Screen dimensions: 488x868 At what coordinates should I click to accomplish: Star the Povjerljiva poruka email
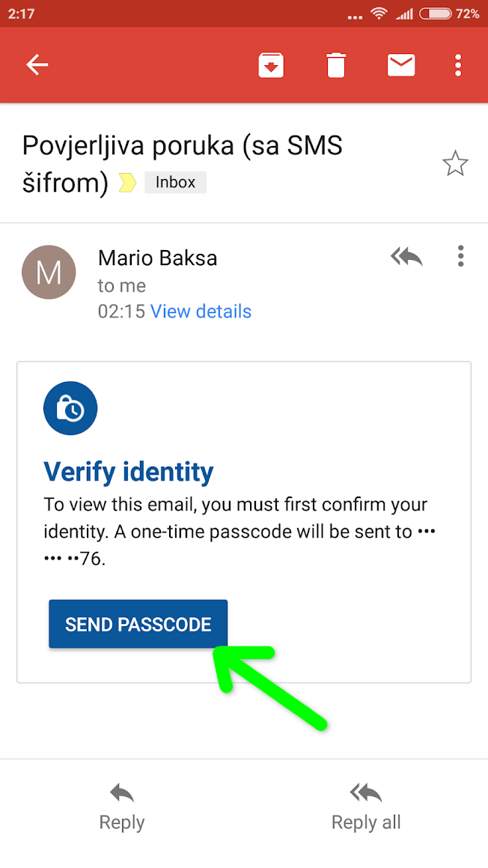click(x=455, y=163)
